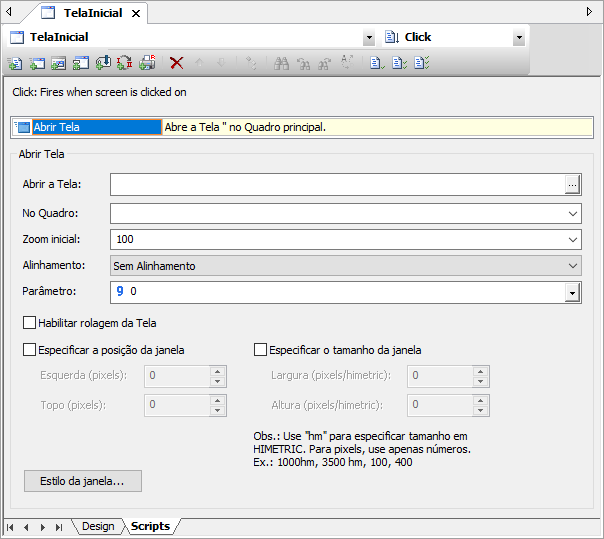Open the Click event dropdown
Viewport: 604px width, 539px height.
(518, 38)
